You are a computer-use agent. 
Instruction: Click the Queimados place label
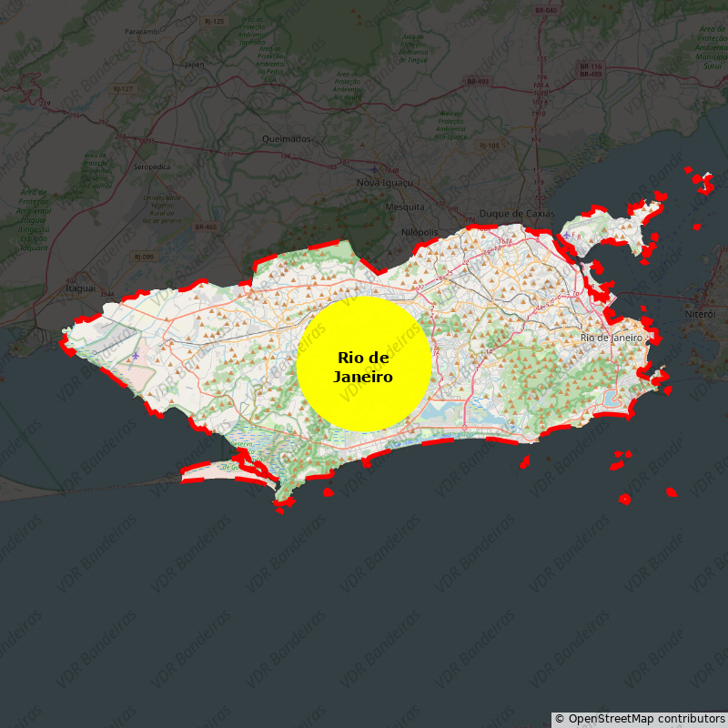(286, 139)
